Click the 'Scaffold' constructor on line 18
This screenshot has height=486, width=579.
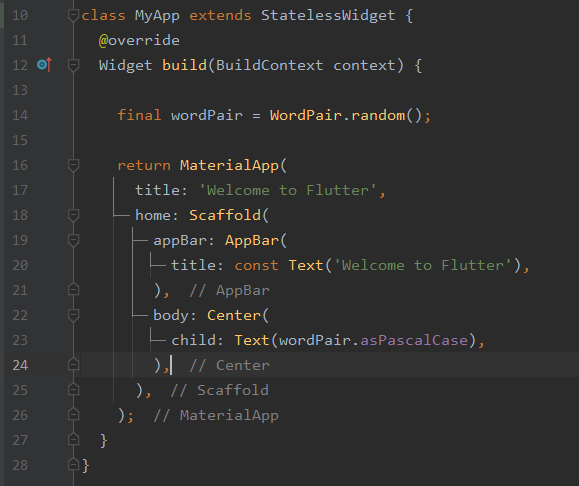coord(225,215)
